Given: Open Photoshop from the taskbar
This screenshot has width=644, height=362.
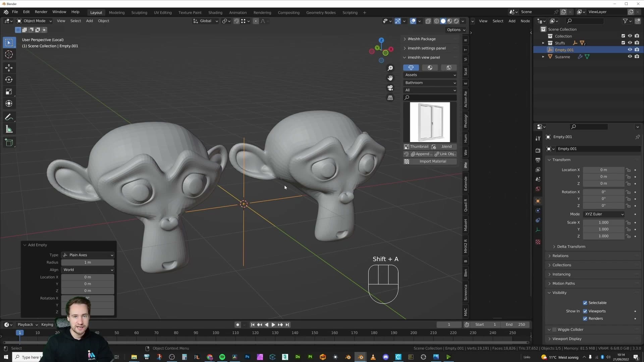Looking at the screenshot, I should click(x=247, y=357).
